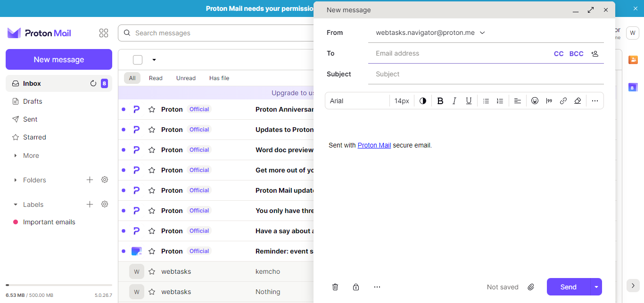Screen dimensions: 644x303
Task: Star the Get more out of email
Action: click(x=152, y=170)
